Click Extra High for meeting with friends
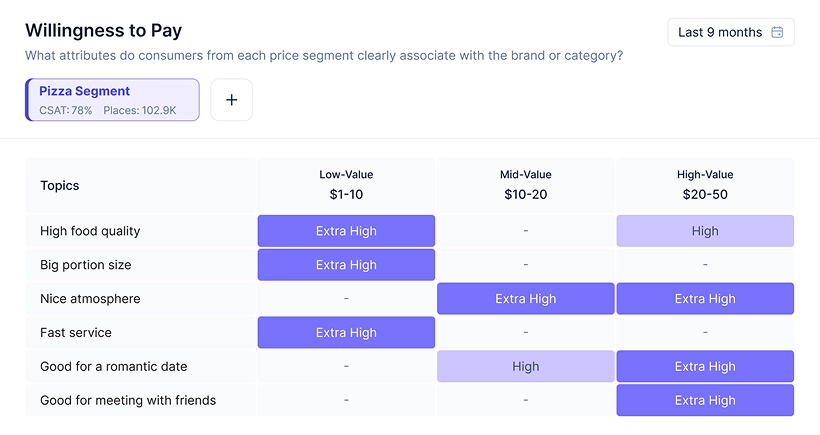Viewport: 820px width, 435px height. pos(705,401)
